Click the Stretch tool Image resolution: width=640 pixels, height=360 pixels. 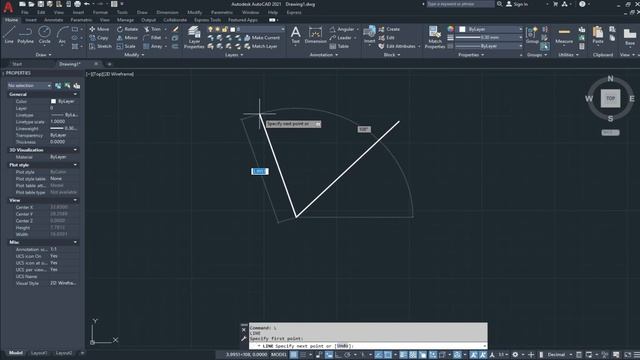[100, 46]
